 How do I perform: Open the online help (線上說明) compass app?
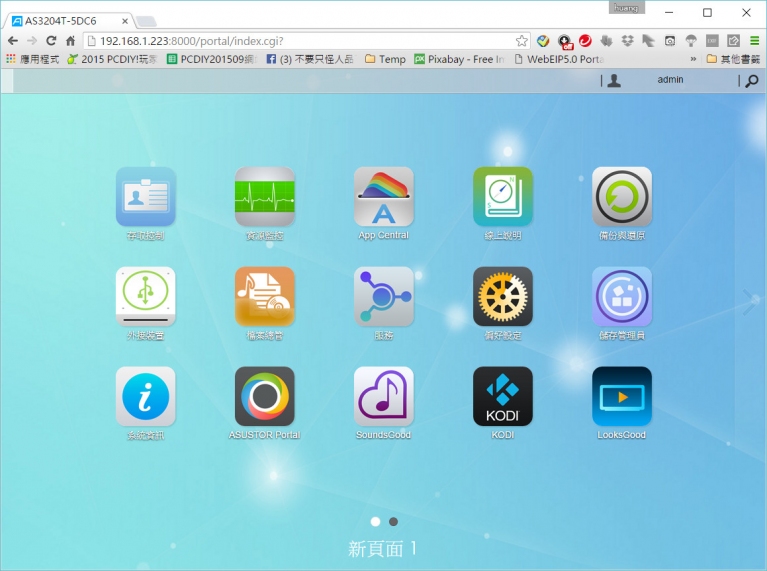pos(503,196)
